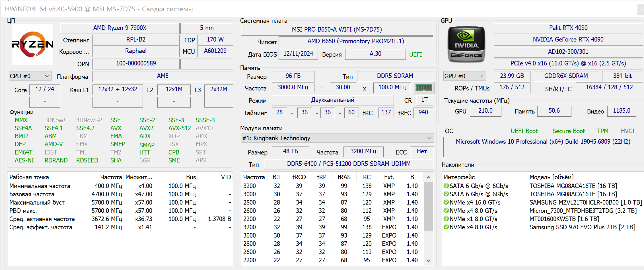
Task: Expand the Kingbank Technology memory module dropdown
Action: (x=337, y=138)
